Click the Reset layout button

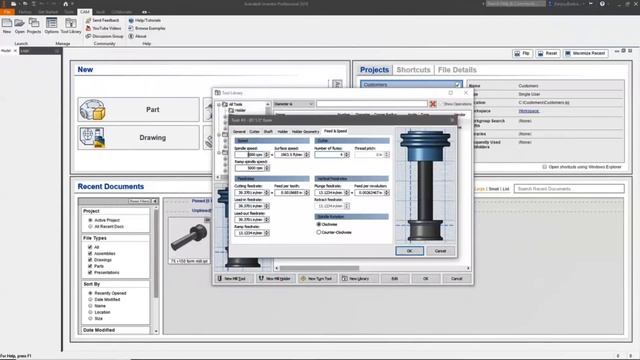pos(547,53)
